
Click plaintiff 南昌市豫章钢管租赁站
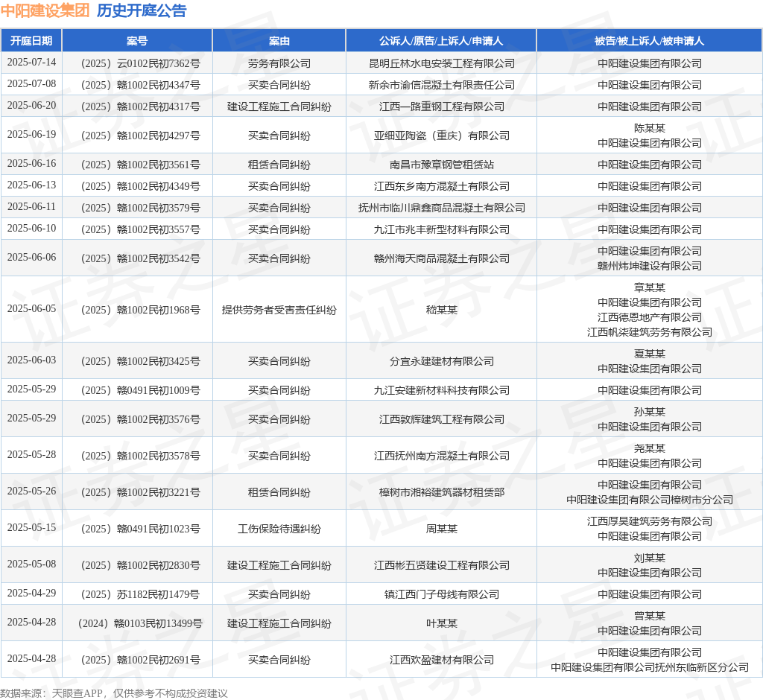point(441,165)
